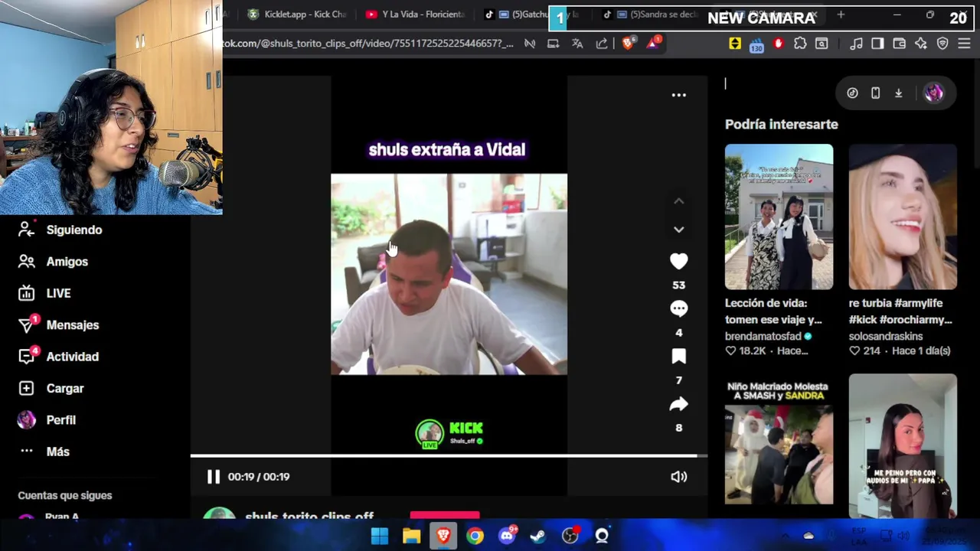Open the music note media control icon
This screenshot has width=980, height=551.
(857, 44)
